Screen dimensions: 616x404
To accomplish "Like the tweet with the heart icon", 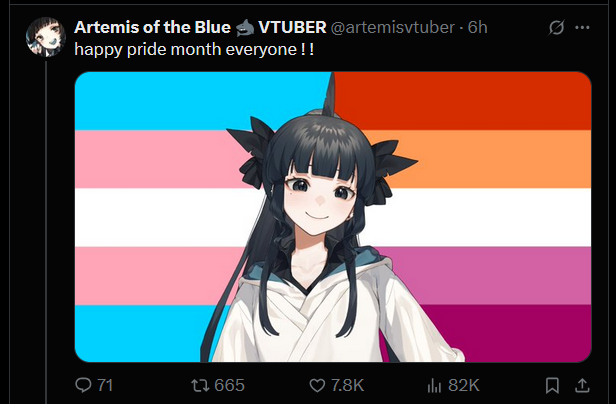I will (317, 386).
